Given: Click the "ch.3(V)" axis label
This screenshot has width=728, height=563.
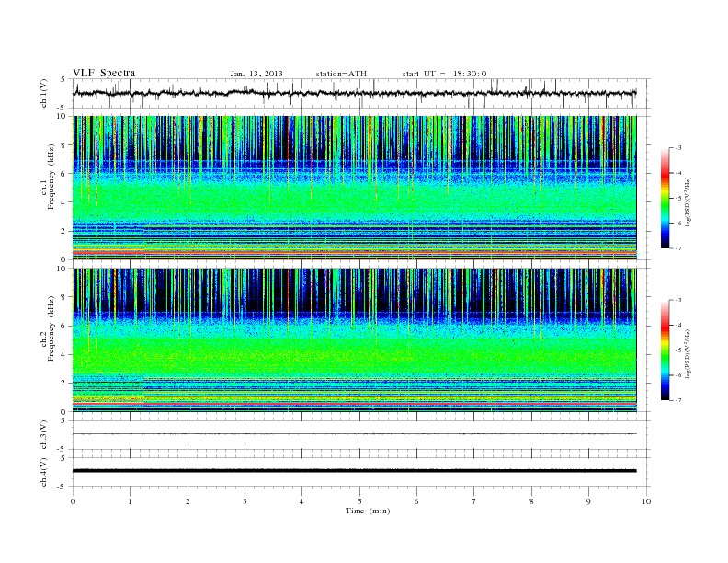Looking at the screenshot, I should (x=44, y=435).
